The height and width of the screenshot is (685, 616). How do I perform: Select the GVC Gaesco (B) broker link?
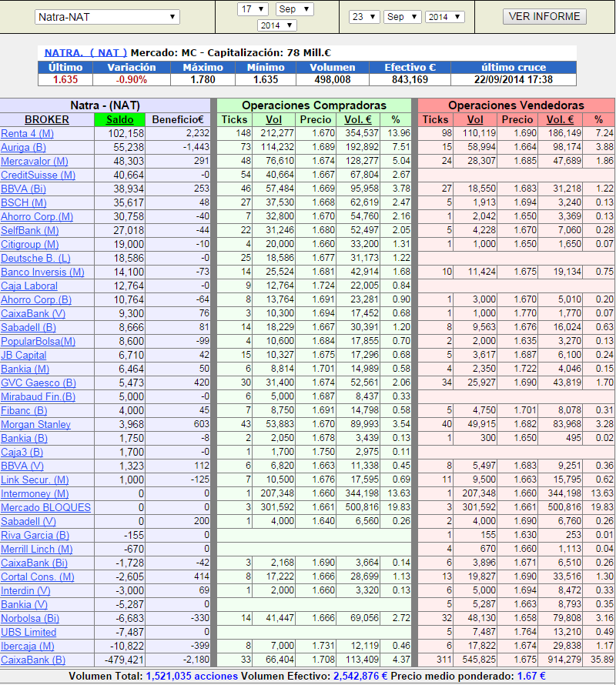[x=38, y=383]
